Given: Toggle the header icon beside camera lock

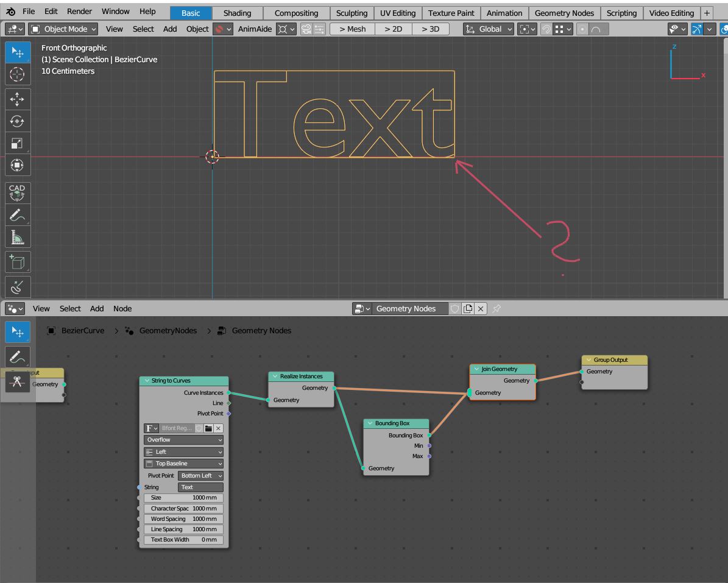Looking at the screenshot, I should pyautogui.click(x=319, y=29).
